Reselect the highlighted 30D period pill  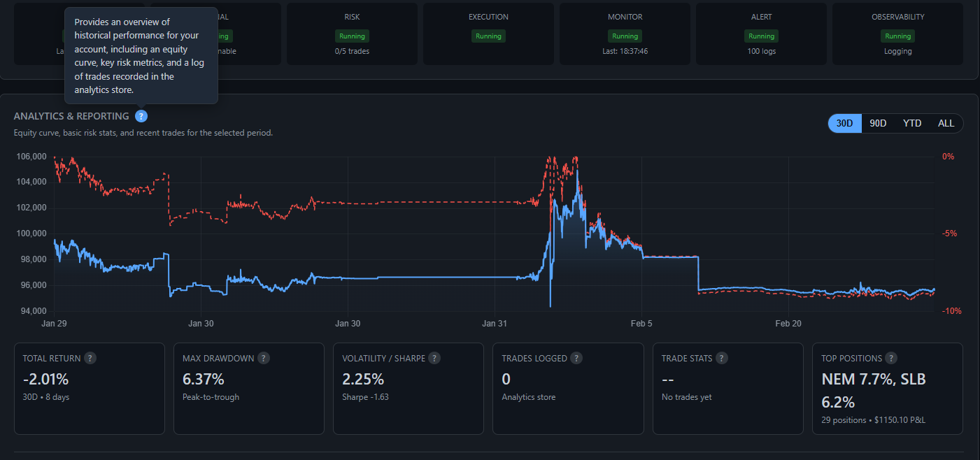point(844,123)
